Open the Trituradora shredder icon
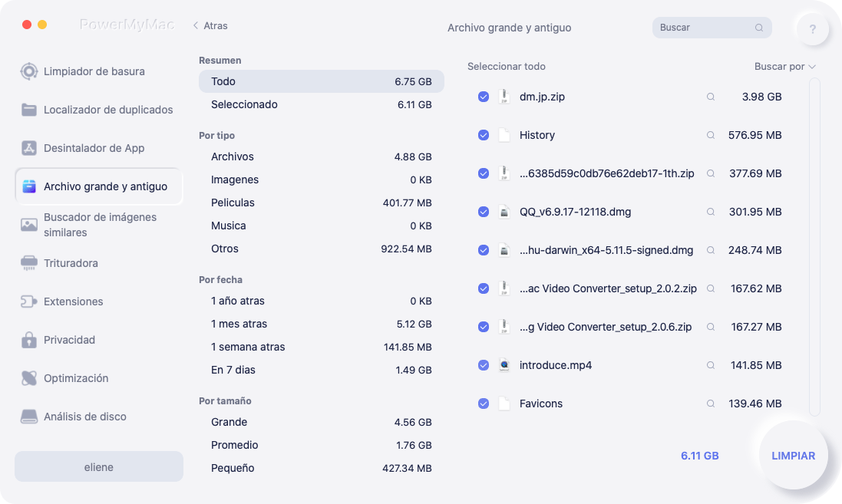Screen dimensions: 842x504 (x=29, y=263)
